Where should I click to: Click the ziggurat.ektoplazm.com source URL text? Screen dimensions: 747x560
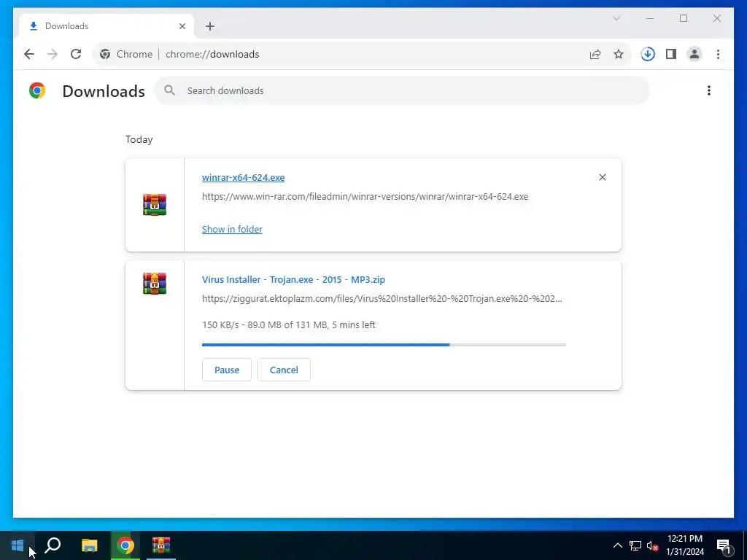[382, 298]
